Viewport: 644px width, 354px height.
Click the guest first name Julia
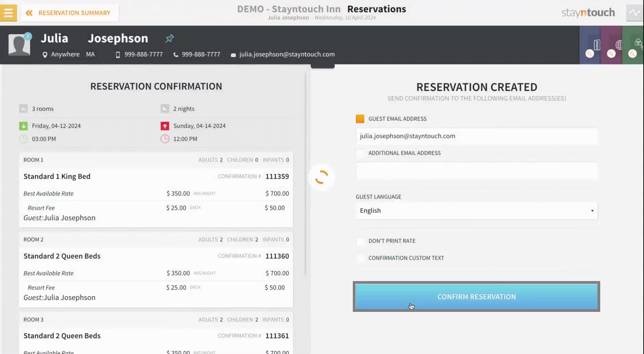[x=54, y=38]
